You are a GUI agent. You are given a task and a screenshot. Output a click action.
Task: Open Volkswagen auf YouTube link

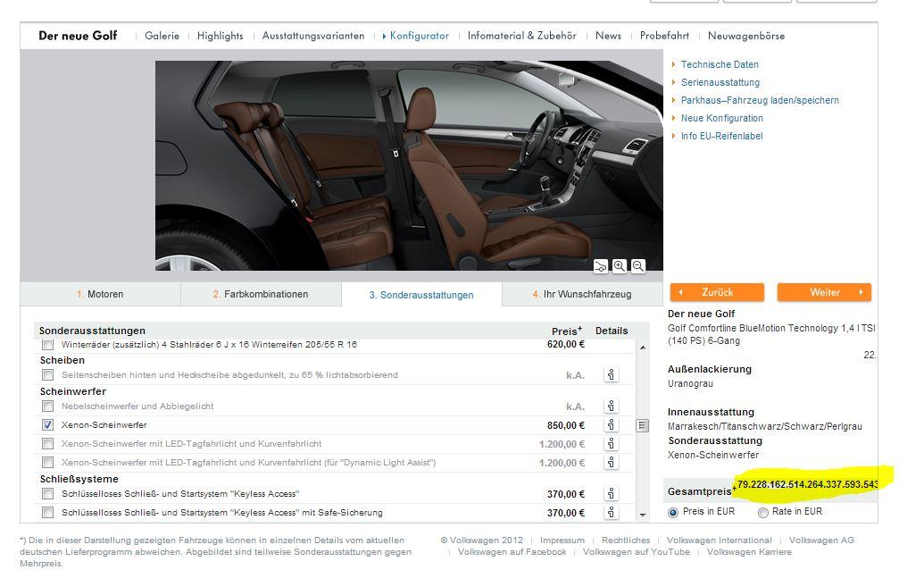[x=636, y=552]
